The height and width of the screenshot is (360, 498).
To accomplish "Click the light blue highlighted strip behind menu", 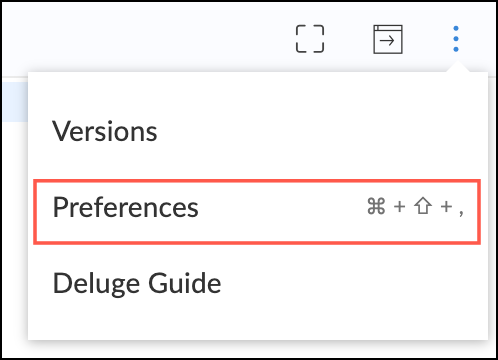I will tap(15, 102).
